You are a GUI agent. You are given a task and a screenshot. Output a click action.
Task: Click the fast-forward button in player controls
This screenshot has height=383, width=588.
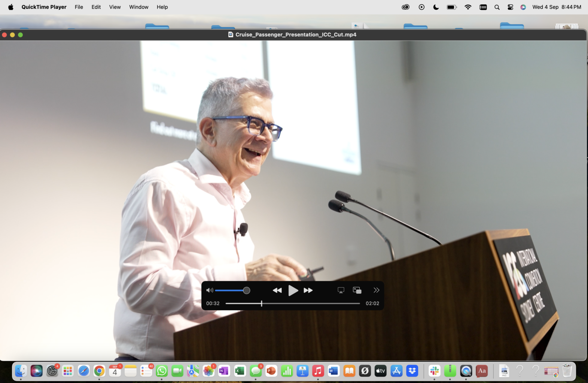(x=308, y=290)
